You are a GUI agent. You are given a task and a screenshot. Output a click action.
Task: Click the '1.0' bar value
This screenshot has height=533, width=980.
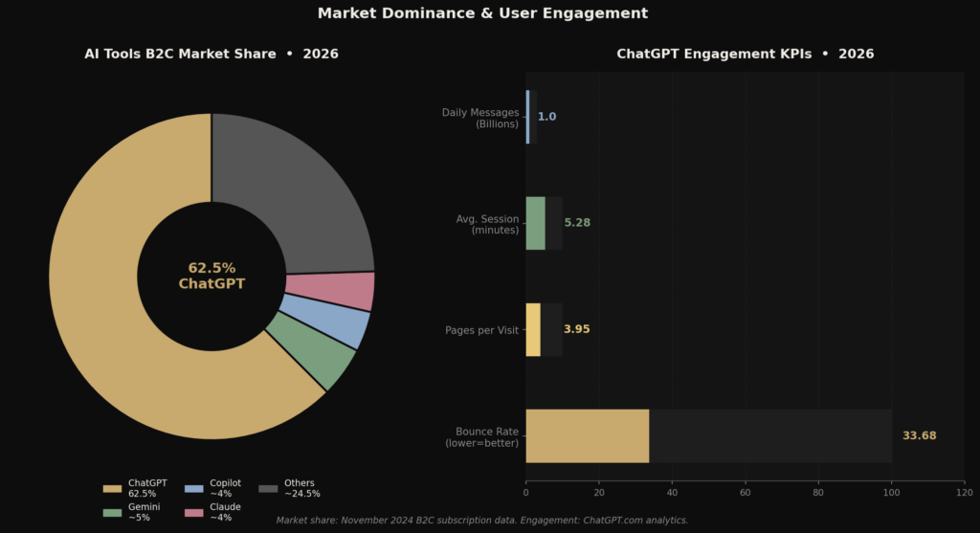[x=546, y=117]
